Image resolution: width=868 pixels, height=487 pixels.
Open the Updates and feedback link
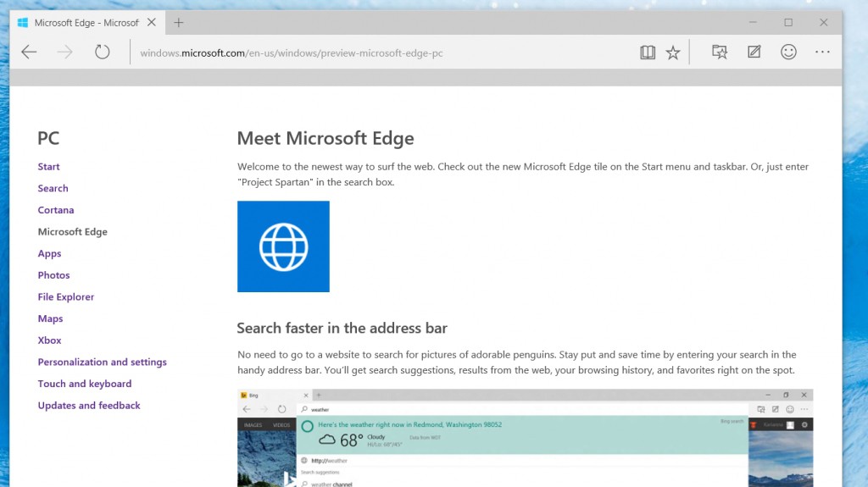[89, 406]
